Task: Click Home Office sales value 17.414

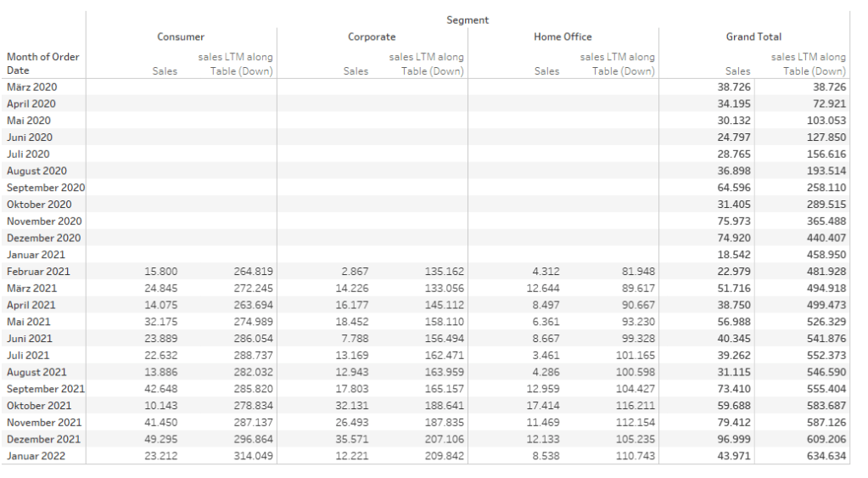Action: pyautogui.click(x=543, y=406)
